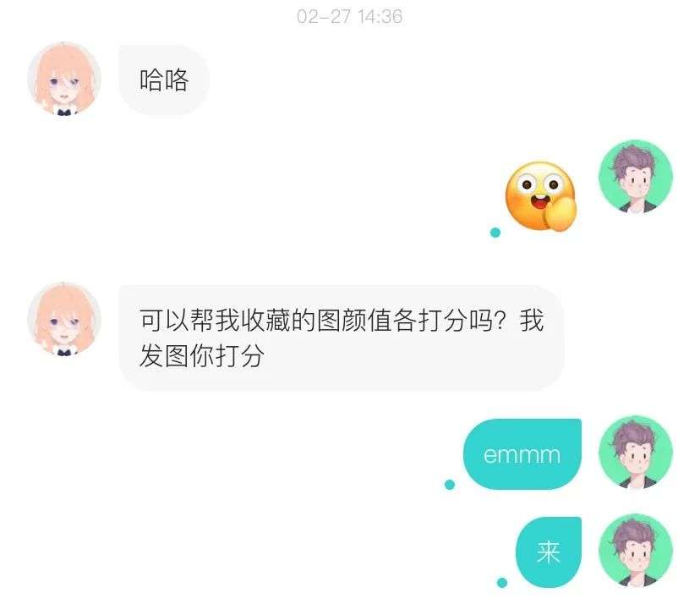Viewport: 700px width, 604px height.
Task: Click the text 可以帮我收藏的图颜值 in message
Action: pyautogui.click(x=265, y=321)
